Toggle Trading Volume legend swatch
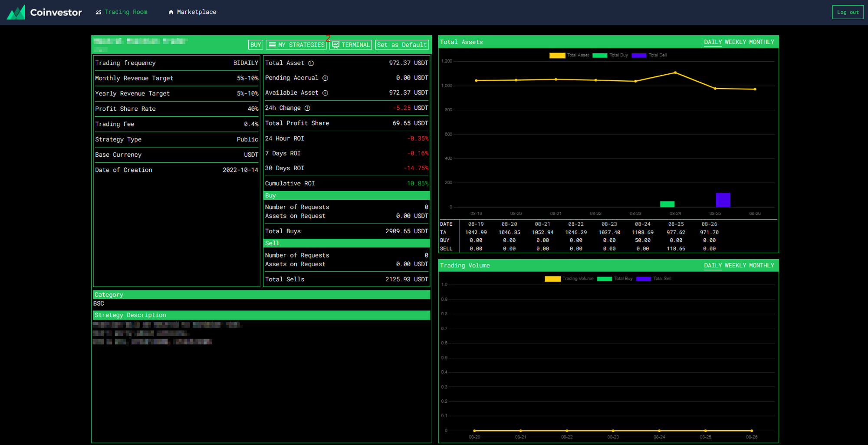Viewport: 868px width, 445px height. coord(552,279)
